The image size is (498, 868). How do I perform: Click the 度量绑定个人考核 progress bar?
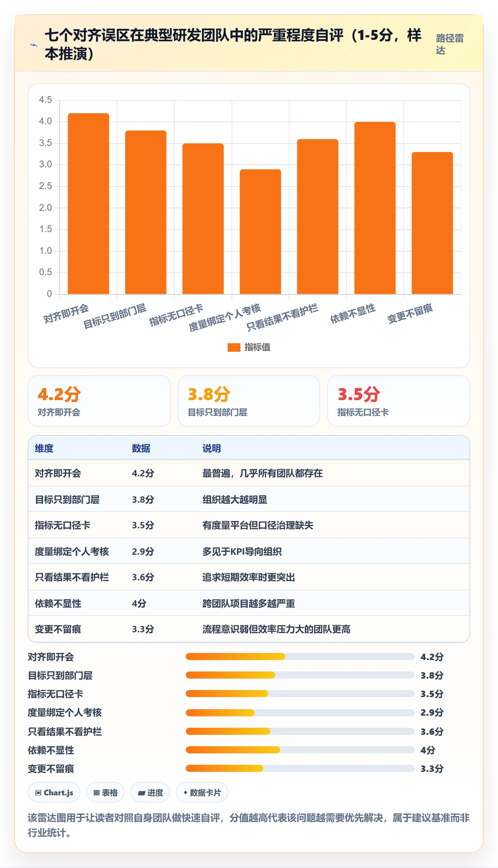pos(300,712)
